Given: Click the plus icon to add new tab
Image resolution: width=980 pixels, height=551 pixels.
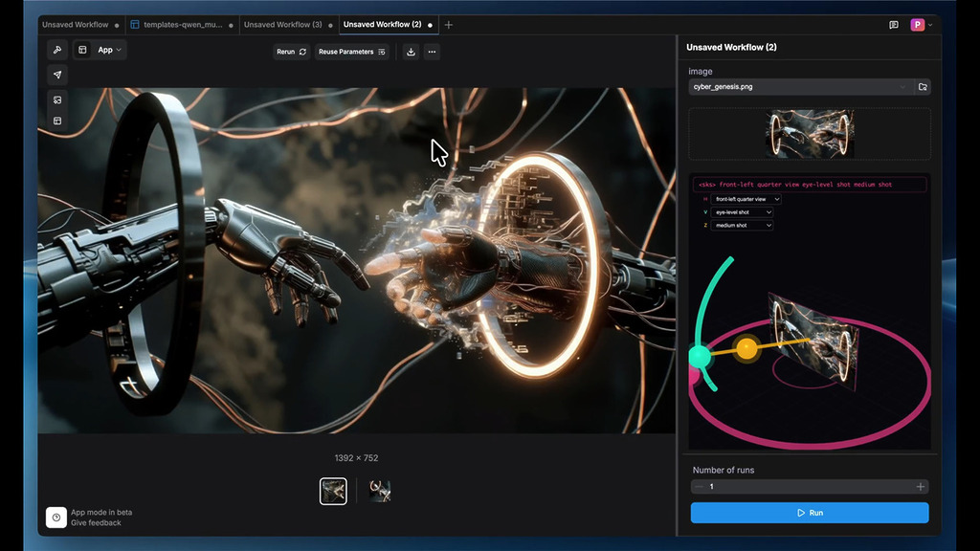Looking at the screenshot, I should 449,25.
